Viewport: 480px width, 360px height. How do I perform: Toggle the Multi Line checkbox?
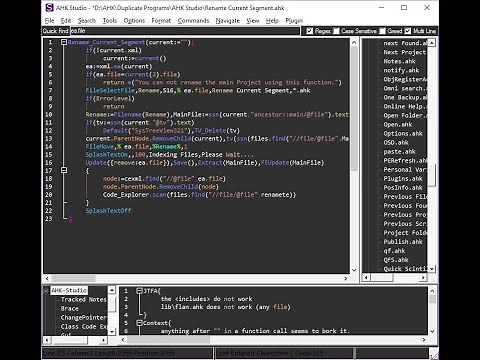coord(408,31)
